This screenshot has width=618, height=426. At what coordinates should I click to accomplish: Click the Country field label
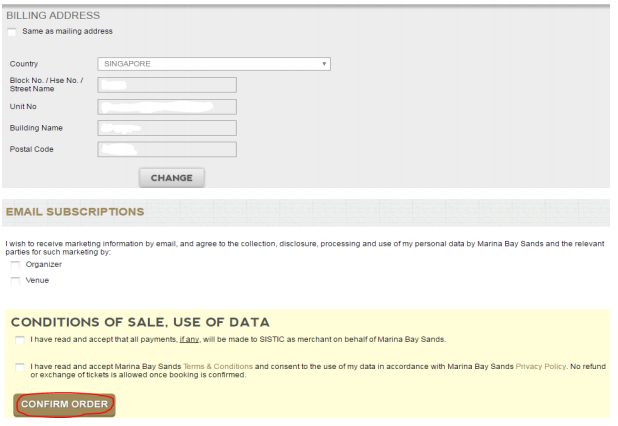tap(23, 64)
